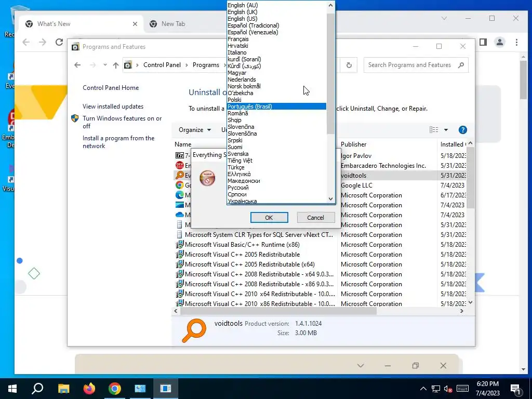Pick Polski from the language list
Screen dimensions: 532x399
tap(234, 100)
